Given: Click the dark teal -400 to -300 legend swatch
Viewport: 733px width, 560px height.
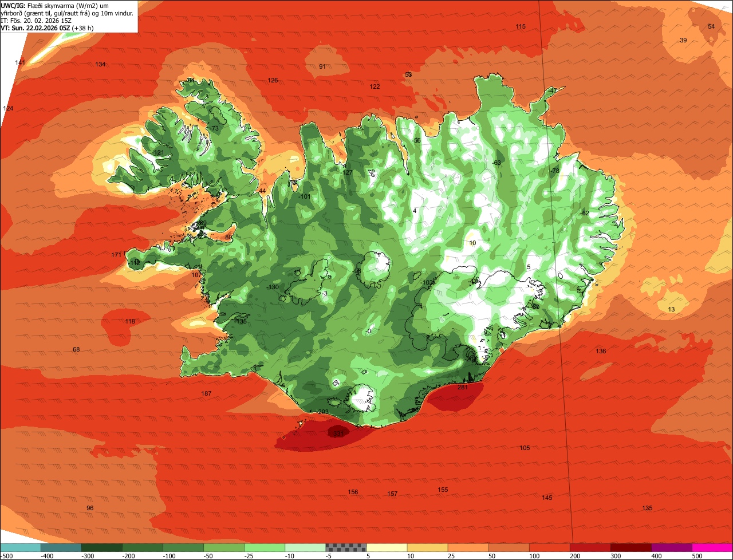Looking at the screenshot, I should click(x=61, y=547).
